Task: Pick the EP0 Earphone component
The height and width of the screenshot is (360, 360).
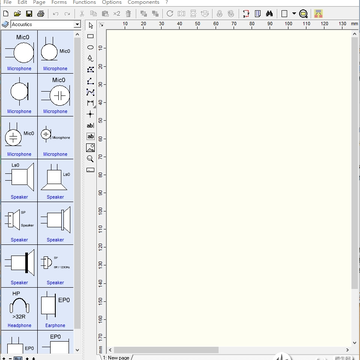Action: click(x=55, y=309)
